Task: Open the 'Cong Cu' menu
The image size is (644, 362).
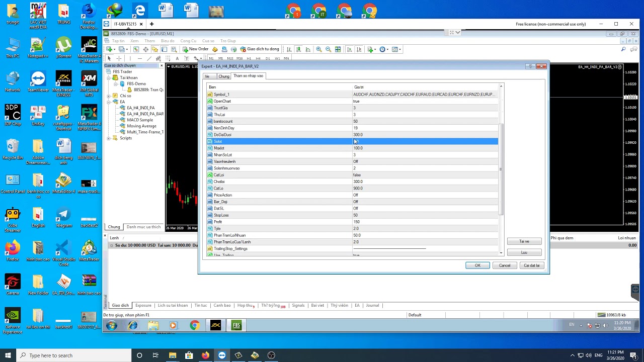Action: click(188, 41)
